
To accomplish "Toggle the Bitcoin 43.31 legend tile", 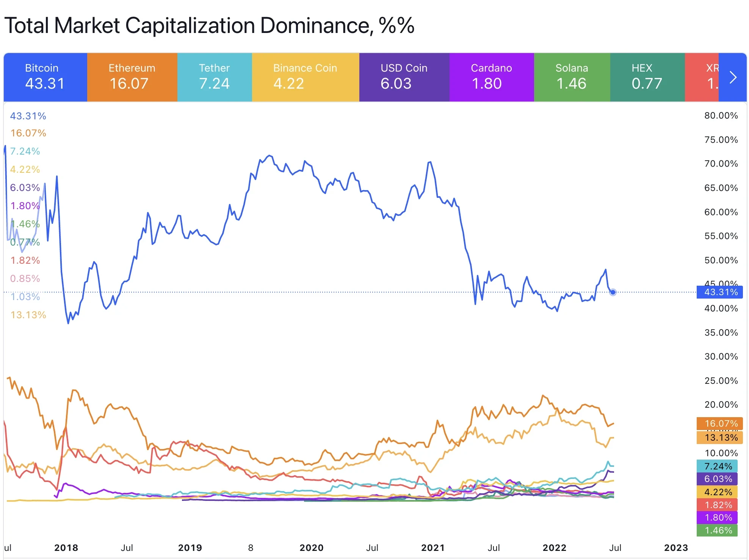I will coord(45,77).
